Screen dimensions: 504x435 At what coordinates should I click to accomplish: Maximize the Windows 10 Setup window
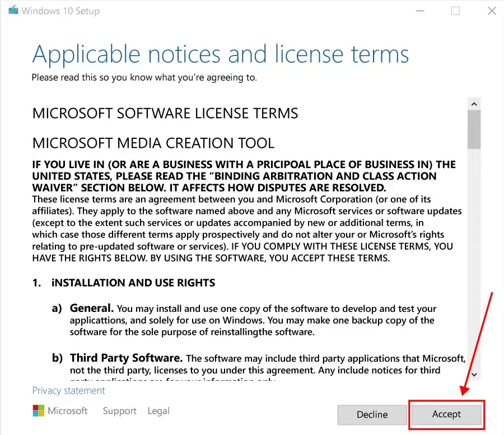coord(455,11)
